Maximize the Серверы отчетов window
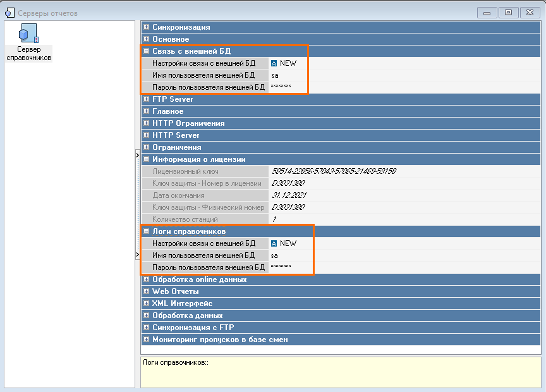The width and height of the screenshot is (546, 392). point(508,12)
